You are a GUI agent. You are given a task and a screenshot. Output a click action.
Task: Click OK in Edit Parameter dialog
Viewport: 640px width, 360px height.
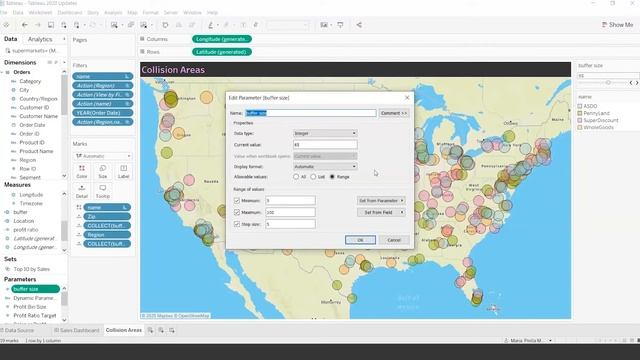[360, 240]
